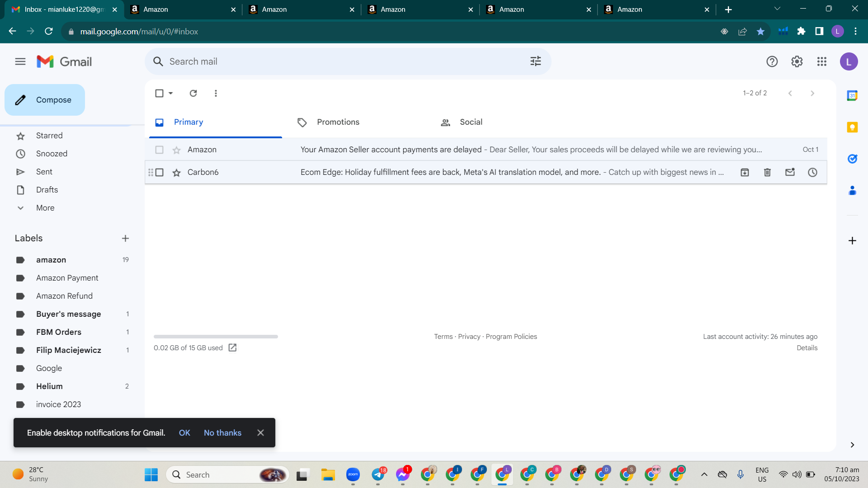This screenshot has width=868, height=488.
Task: Open the Snoozed folder
Action: (x=52, y=154)
